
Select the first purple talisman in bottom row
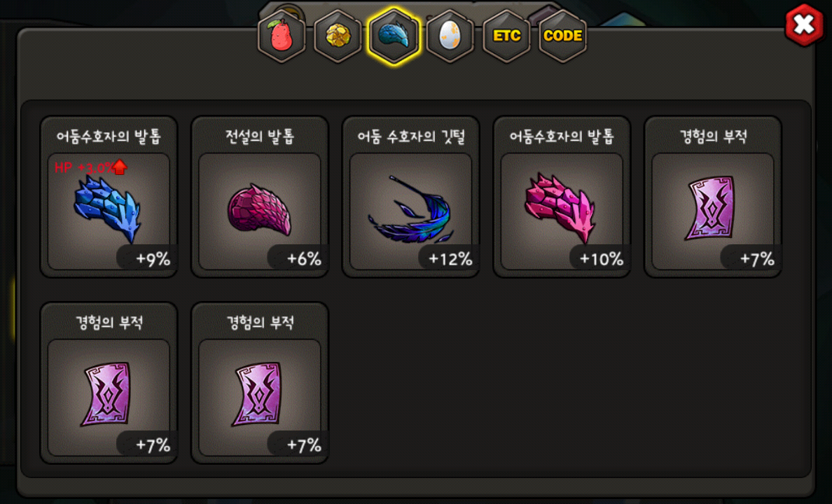(x=108, y=394)
